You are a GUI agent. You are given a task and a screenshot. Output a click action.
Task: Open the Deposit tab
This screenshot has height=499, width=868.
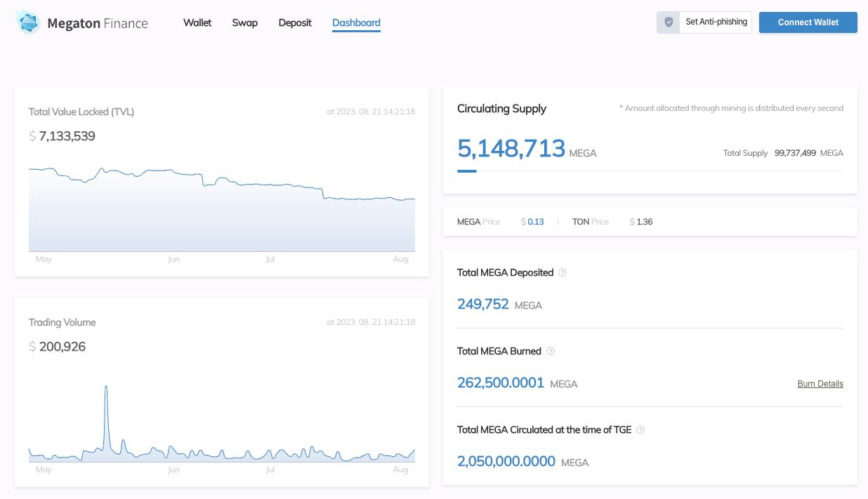[295, 22]
